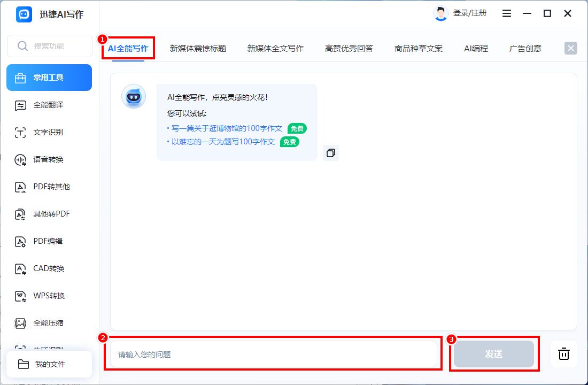The width and height of the screenshot is (588, 385).
Task: Click the 我的文件 folder icon
Action: [x=23, y=364]
